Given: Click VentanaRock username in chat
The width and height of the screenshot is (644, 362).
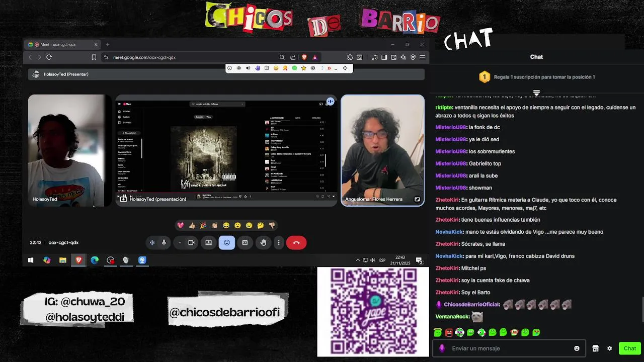Looking at the screenshot, I should 452,316.
